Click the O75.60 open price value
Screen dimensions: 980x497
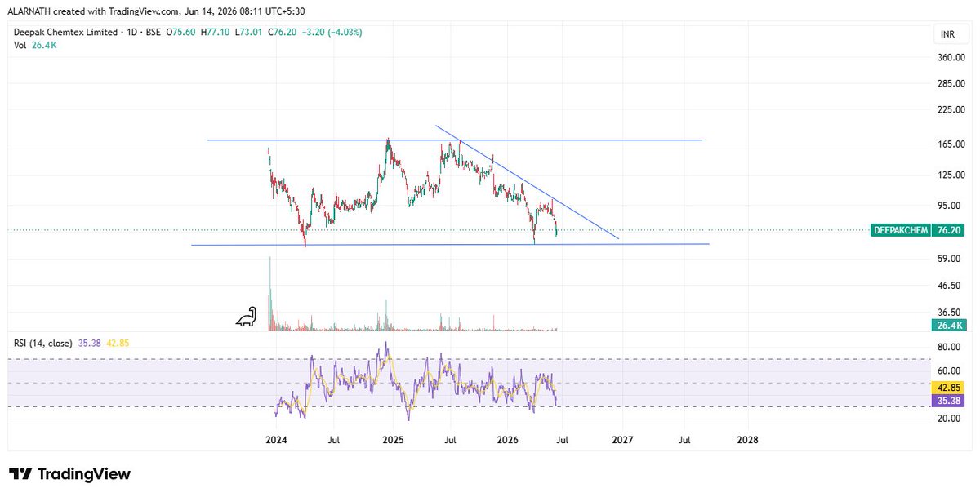click(181, 33)
